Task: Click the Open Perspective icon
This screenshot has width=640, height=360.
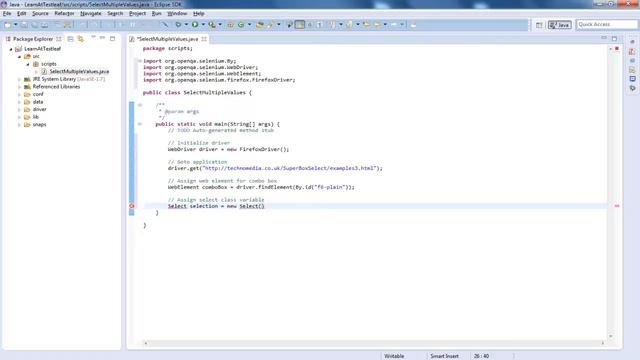Action: 539,25
